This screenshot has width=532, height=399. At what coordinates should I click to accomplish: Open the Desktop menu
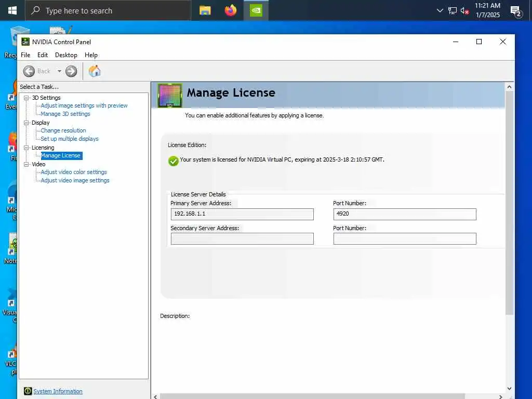(66, 55)
